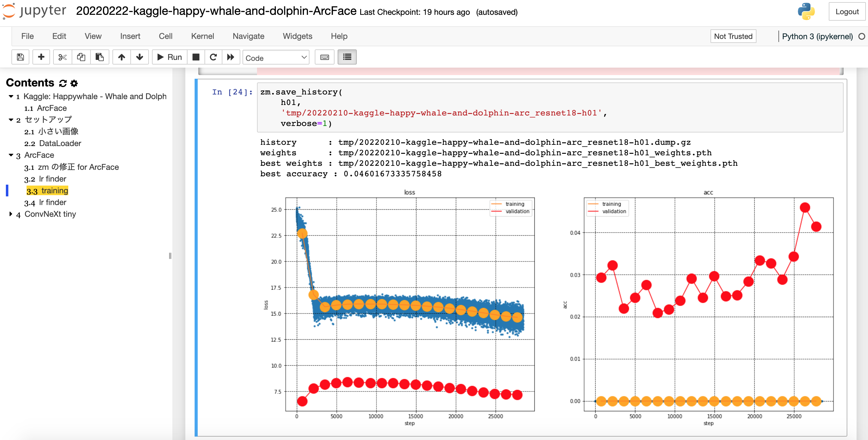Move the selected cell up
The height and width of the screenshot is (440, 868).
pyautogui.click(x=122, y=57)
